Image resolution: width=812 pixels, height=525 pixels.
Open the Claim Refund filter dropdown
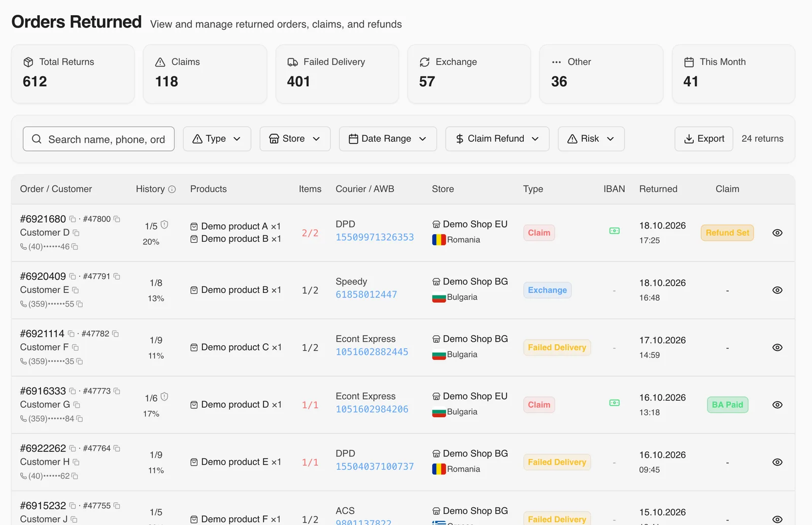[x=497, y=139]
